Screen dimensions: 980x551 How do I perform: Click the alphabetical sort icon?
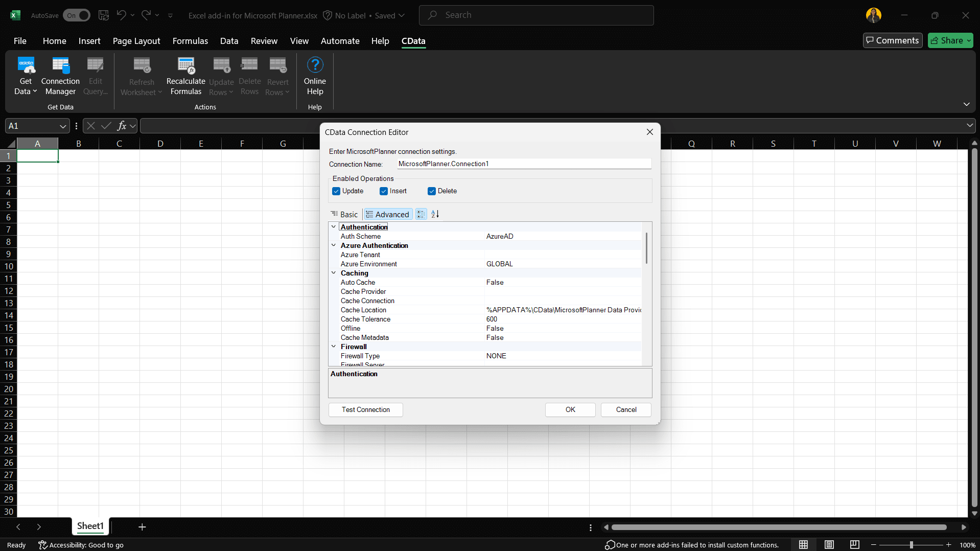pos(435,214)
